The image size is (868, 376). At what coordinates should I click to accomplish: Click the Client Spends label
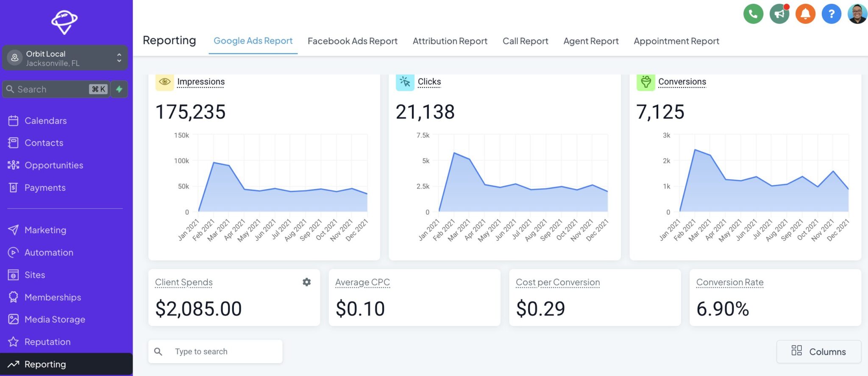[x=184, y=282]
